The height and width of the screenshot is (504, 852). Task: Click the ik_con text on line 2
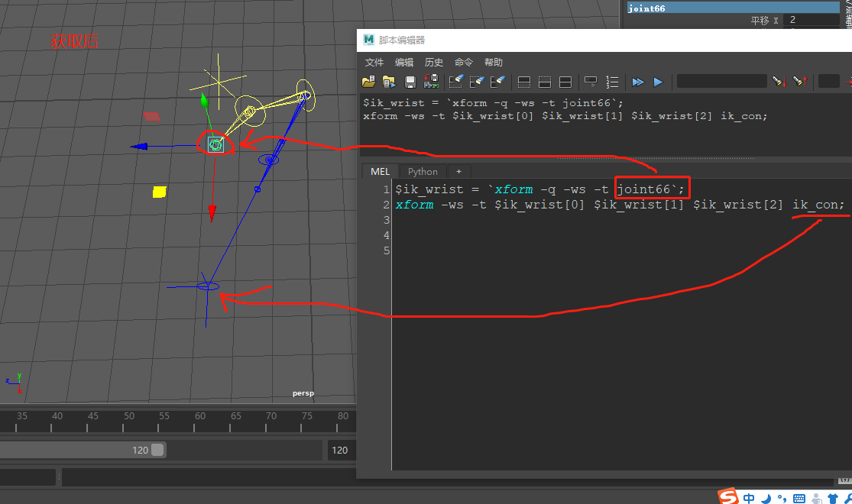point(815,205)
